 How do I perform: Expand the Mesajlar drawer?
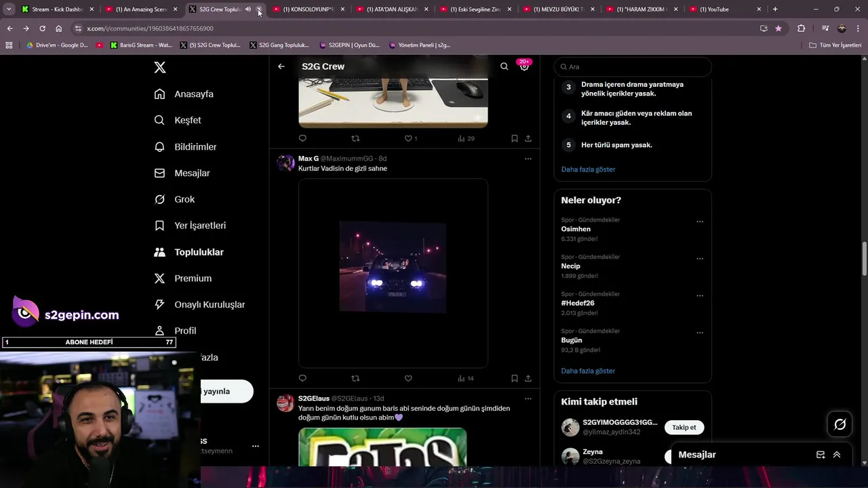(x=837, y=455)
